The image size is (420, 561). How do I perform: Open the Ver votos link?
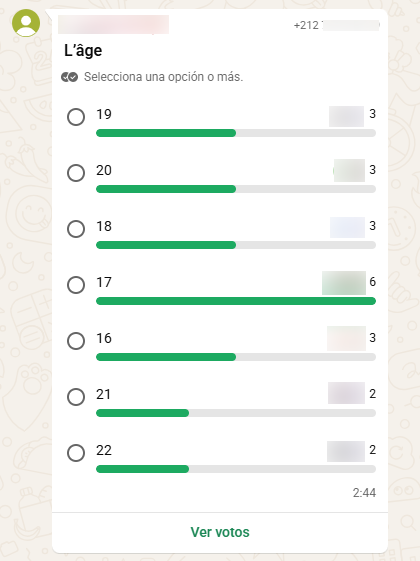[220, 532]
